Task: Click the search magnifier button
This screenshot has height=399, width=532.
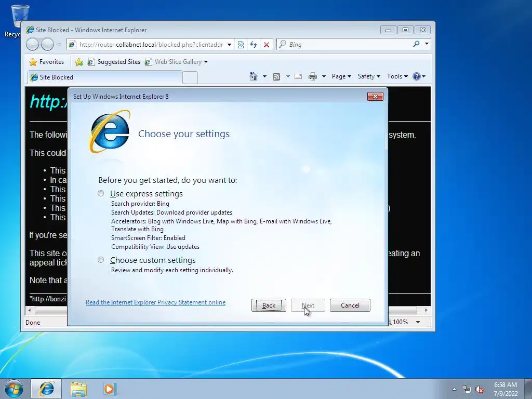Action: [416, 44]
